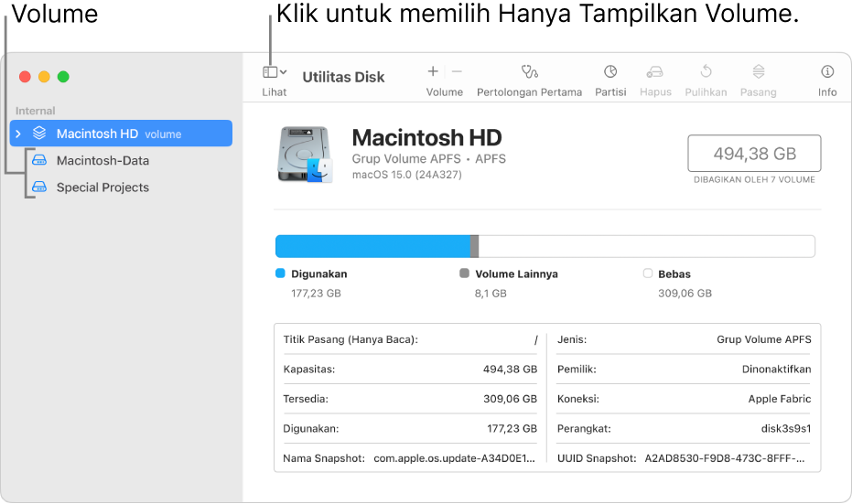Screen dimensions: 852x504
Task: Click the Macintosh HD disk thumbnail
Action: 305,155
